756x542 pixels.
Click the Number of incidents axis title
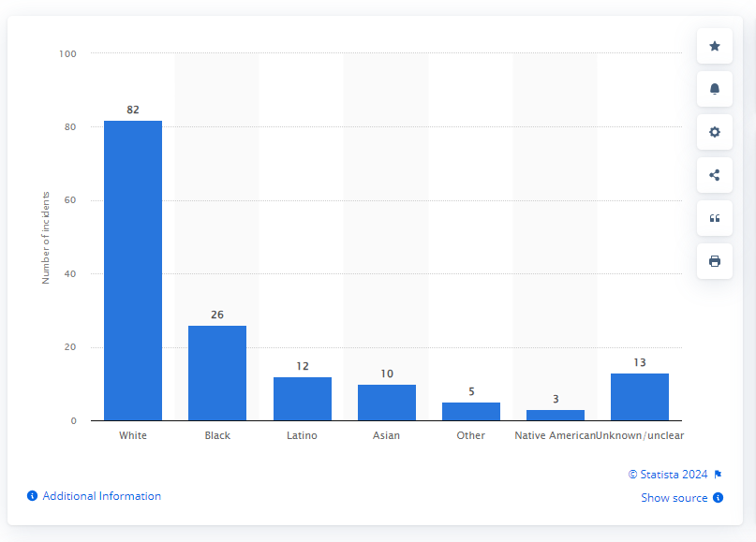[x=46, y=238]
